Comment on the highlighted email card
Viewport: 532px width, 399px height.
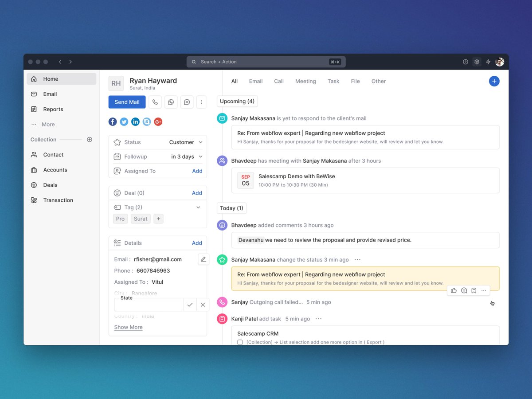(464, 290)
